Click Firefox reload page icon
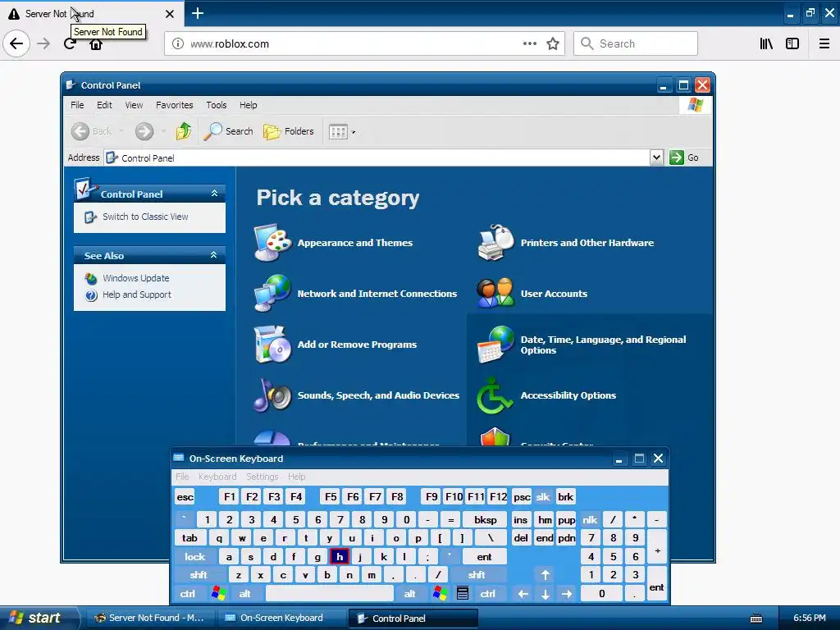 click(69, 43)
